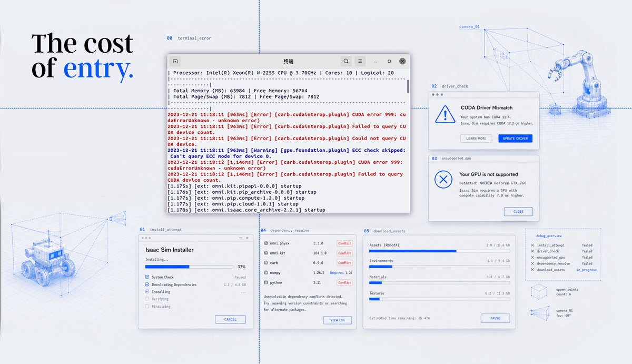Click the Conflict badge for omni.kit
The height and width of the screenshot is (364, 632).
(344, 253)
